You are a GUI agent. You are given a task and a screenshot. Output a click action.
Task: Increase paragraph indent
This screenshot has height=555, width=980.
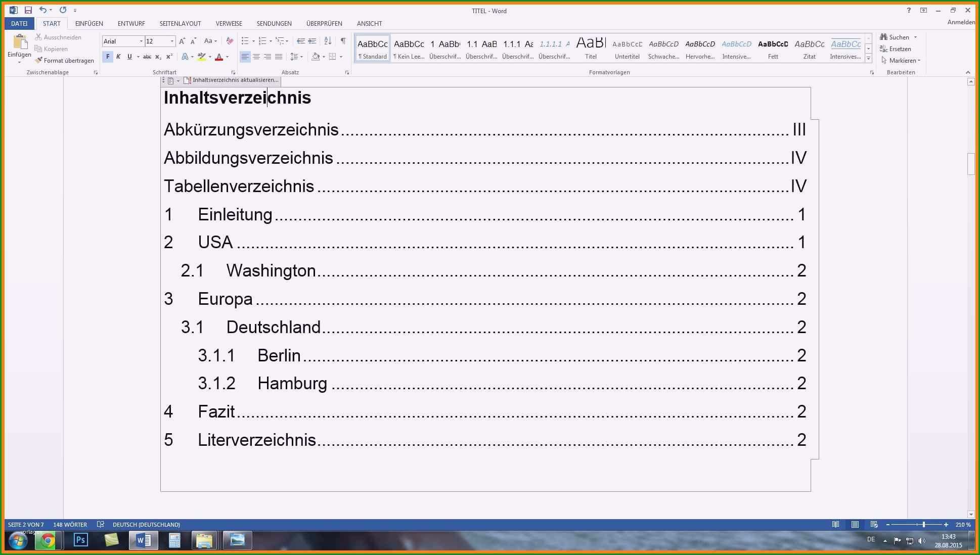click(x=312, y=41)
